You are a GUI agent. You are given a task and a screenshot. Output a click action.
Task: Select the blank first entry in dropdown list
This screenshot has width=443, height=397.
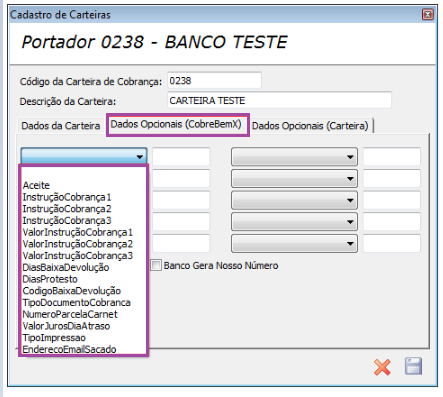pos(83,173)
